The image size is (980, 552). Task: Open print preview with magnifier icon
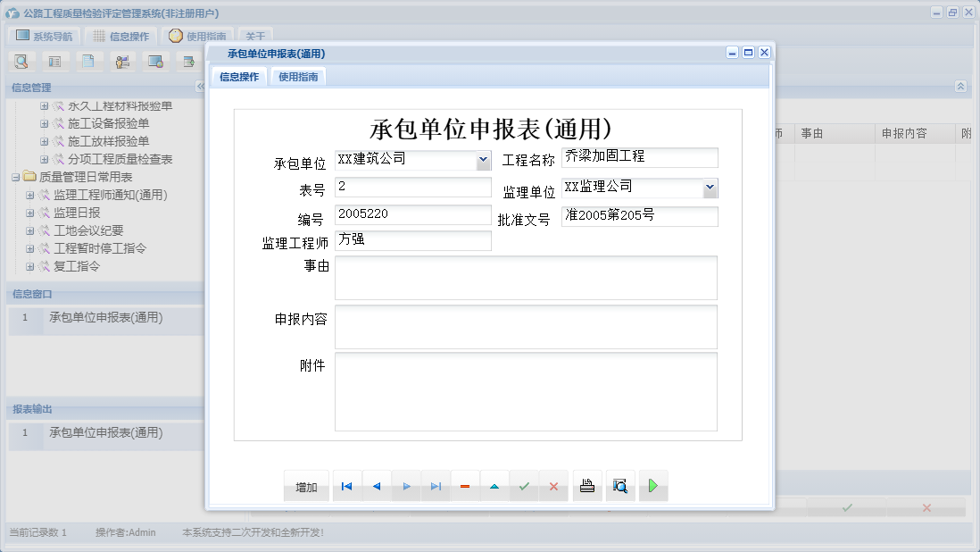620,485
